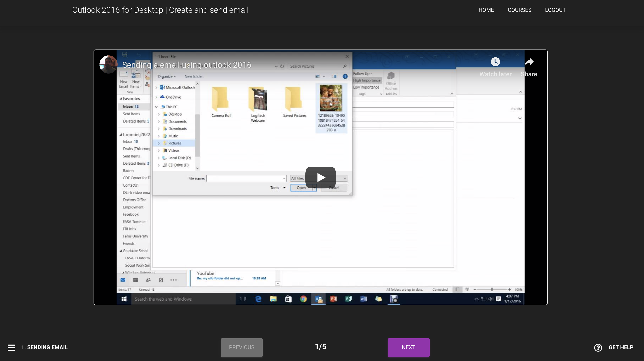This screenshot has width=644, height=361.
Task: Go to the NEXT lesson page
Action: coord(408,347)
